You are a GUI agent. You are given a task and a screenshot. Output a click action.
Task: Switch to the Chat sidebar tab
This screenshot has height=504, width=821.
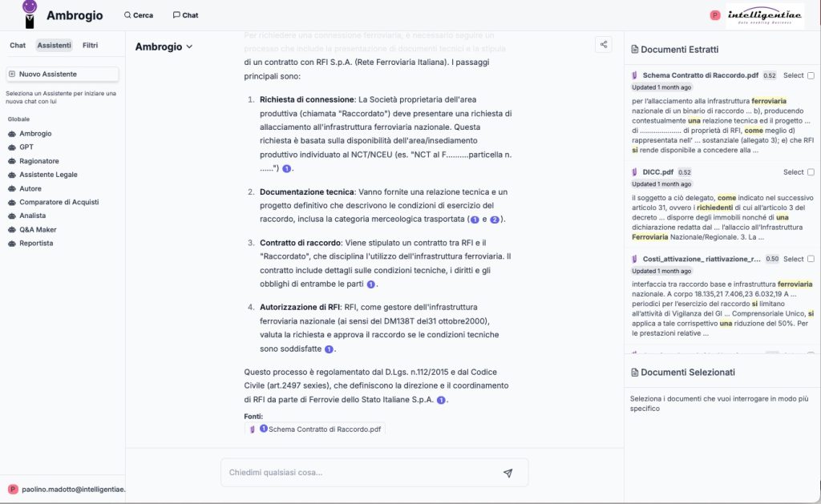(18, 46)
